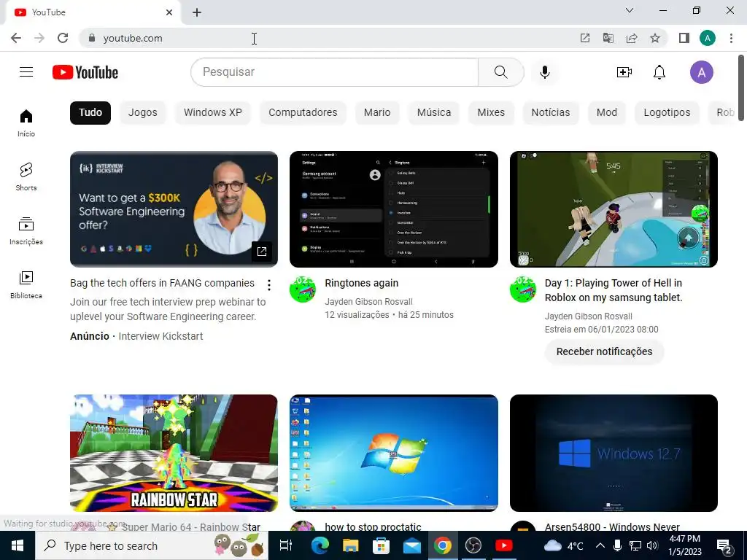This screenshot has height=560, width=747.
Task: Open the Roblox Tower of Hell thumbnail
Action: click(614, 209)
